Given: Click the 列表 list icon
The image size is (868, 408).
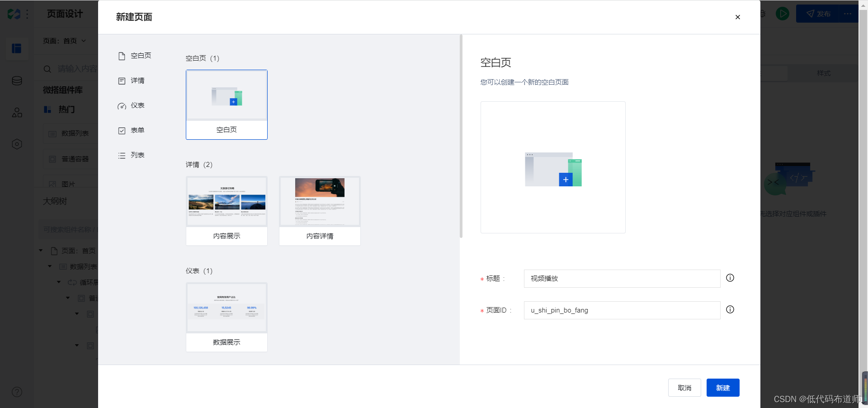Looking at the screenshot, I should pyautogui.click(x=122, y=156).
